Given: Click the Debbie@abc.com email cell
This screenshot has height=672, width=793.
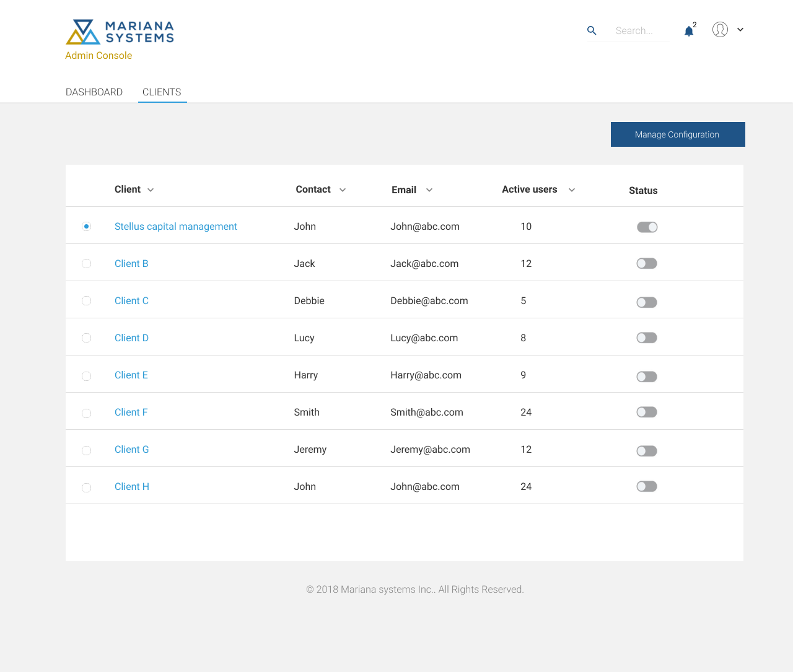Looking at the screenshot, I should [429, 300].
